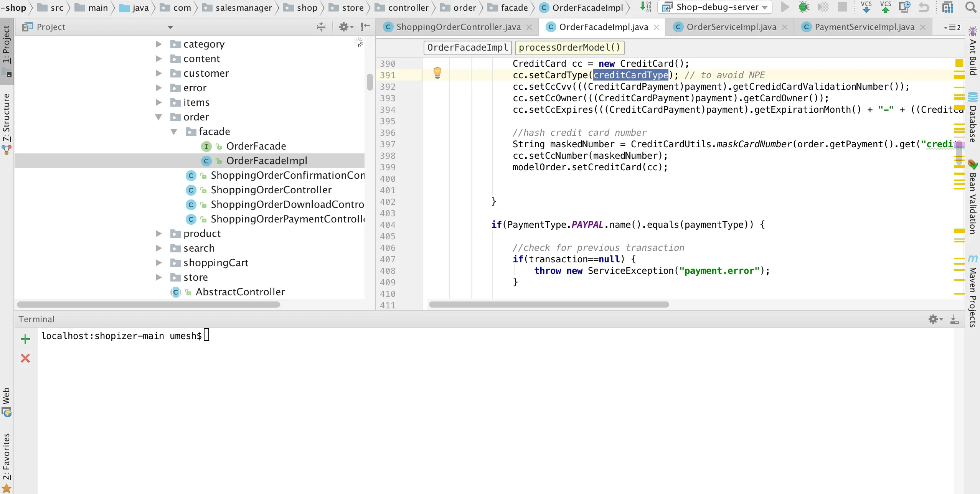Click Make Project binary arrow icon

tap(646, 7)
